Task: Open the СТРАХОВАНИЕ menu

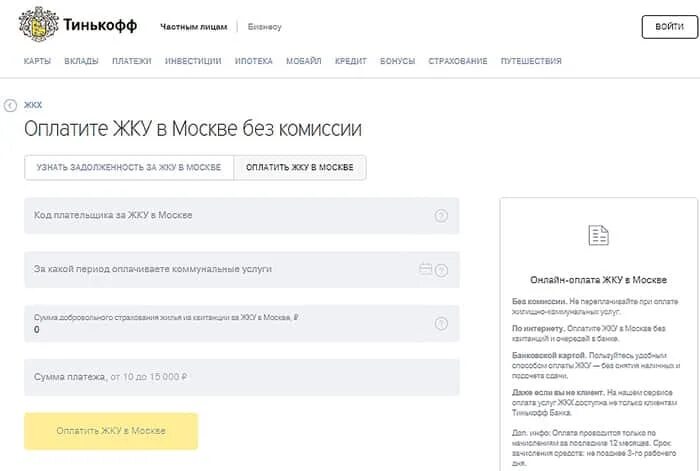Action: pyautogui.click(x=458, y=61)
